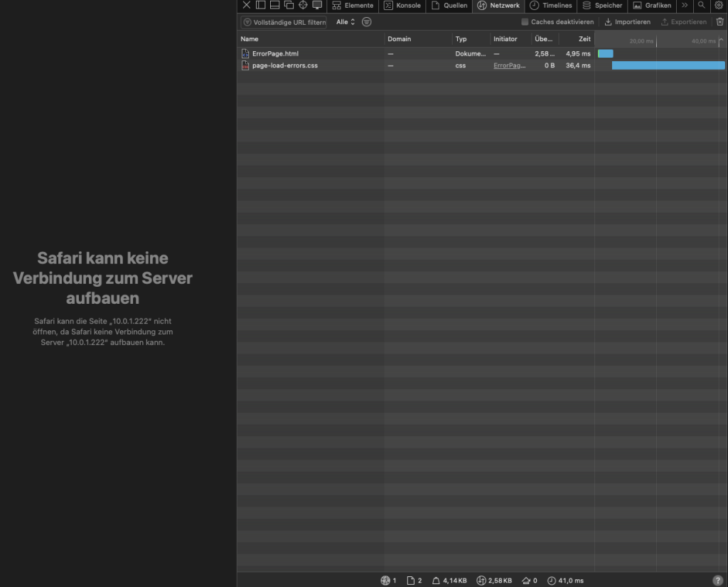Click the Exportieren button
728x587 pixels.
pos(683,22)
